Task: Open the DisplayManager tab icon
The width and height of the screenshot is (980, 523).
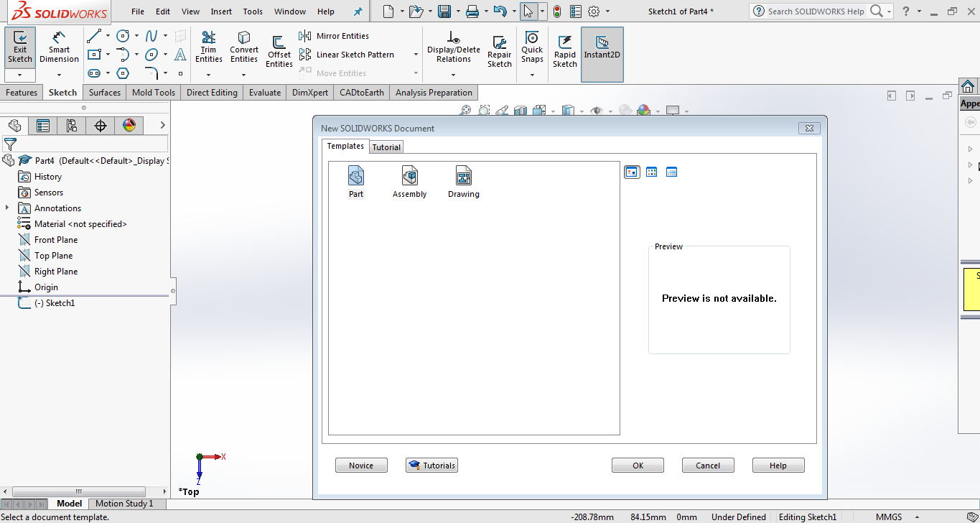Action: (129, 126)
